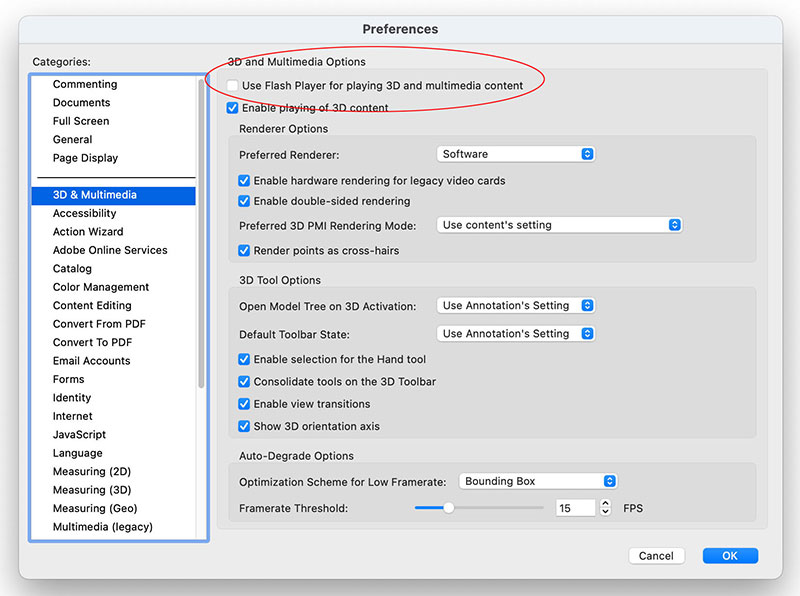Expand Preferred 3D PMI Rendering Mode dropdown
The height and width of the screenshot is (596, 800).
559,225
